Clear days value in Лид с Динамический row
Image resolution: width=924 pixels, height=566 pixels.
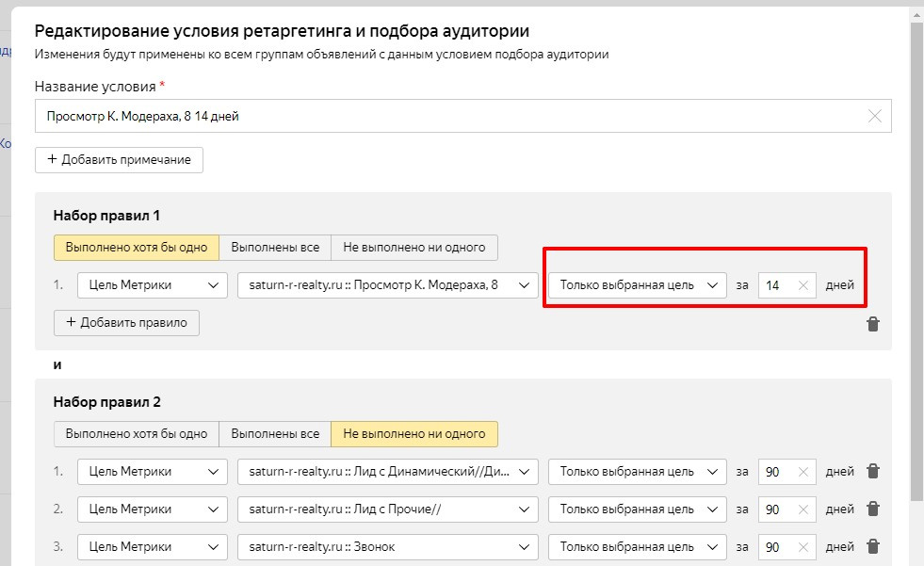tap(802, 472)
